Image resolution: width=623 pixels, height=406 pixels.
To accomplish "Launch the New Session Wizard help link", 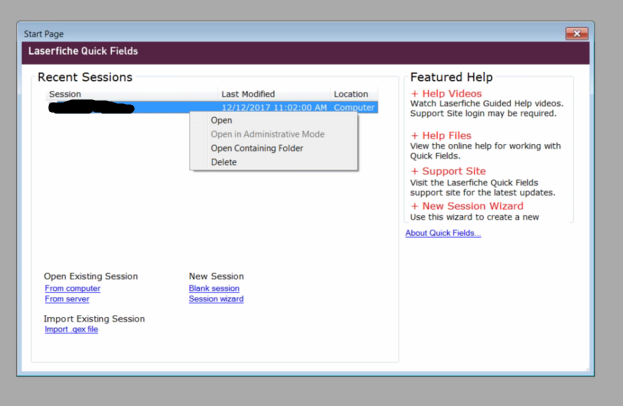I will (472, 206).
